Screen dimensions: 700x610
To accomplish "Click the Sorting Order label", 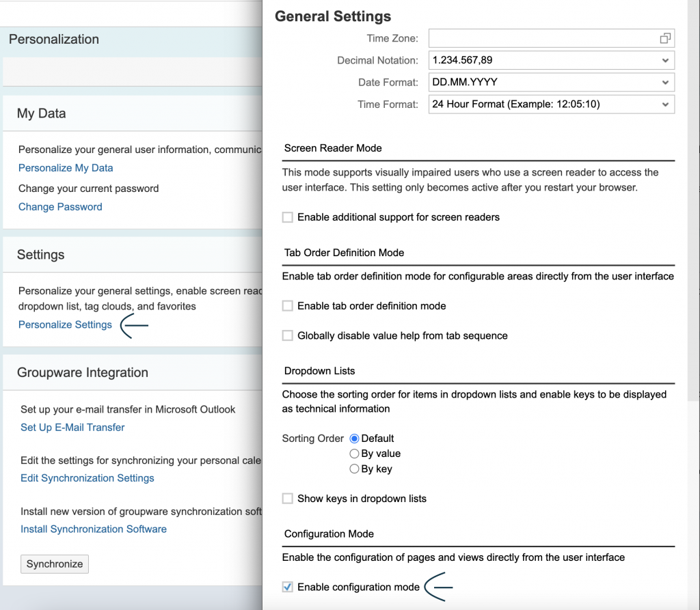I will pyautogui.click(x=313, y=439).
